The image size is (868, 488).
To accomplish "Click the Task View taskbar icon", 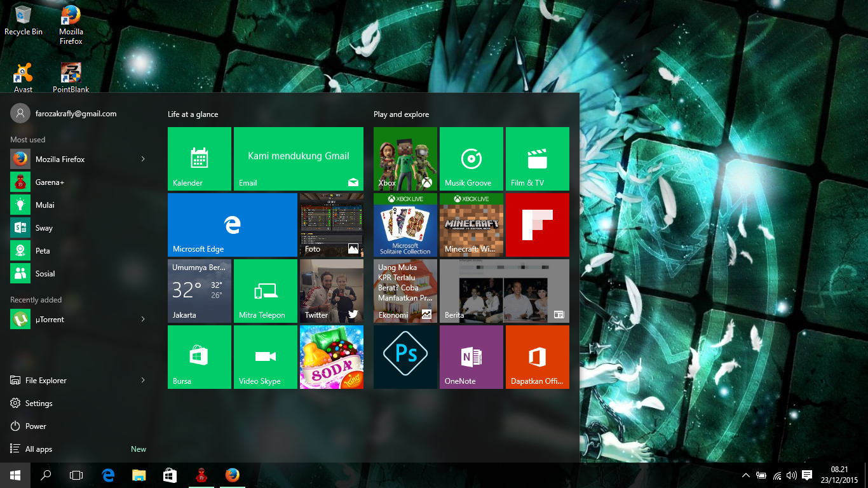I will [x=76, y=475].
